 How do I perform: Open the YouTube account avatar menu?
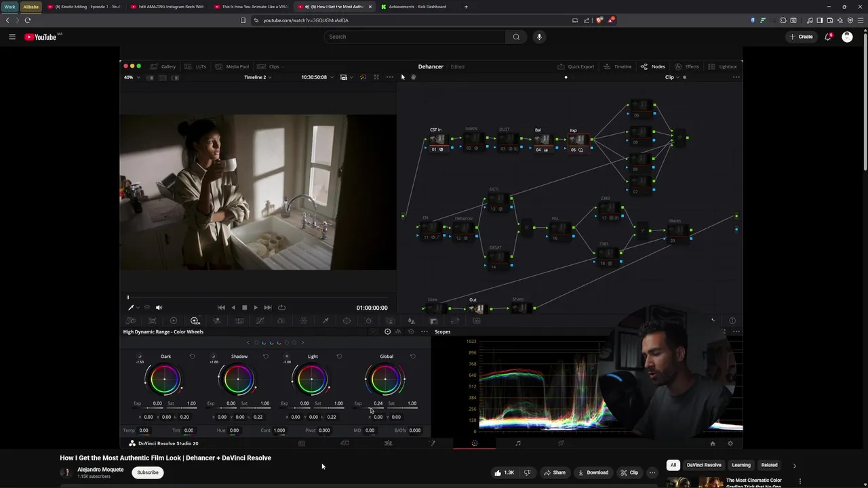(847, 37)
